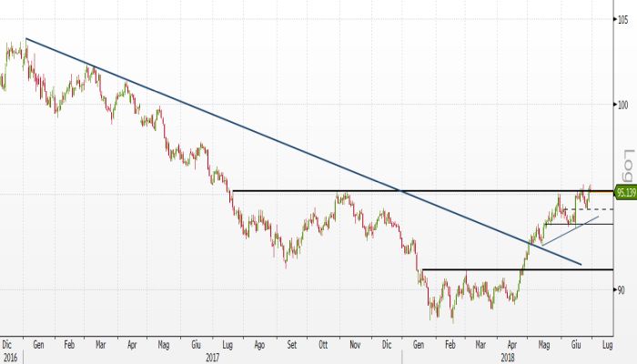The width and height of the screenshot is (637, 364).
Task: Click the 100 price axis label
Action: point(624,104)
